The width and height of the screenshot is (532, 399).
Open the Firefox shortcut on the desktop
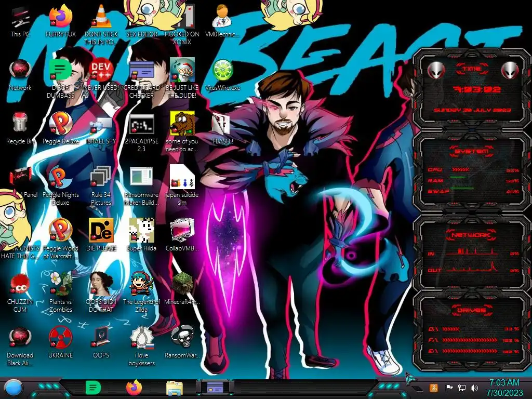click(x=60, y=20)
